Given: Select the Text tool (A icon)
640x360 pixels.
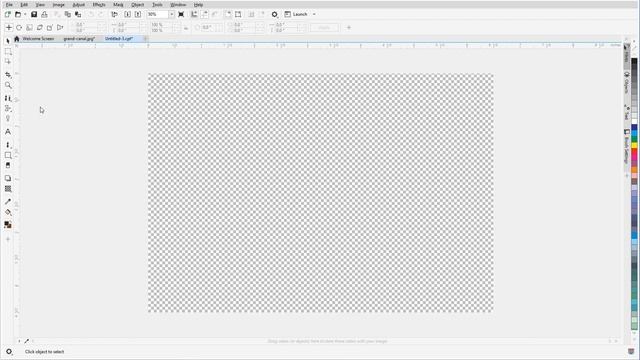Looking at the screenshot, I should 8,132.
